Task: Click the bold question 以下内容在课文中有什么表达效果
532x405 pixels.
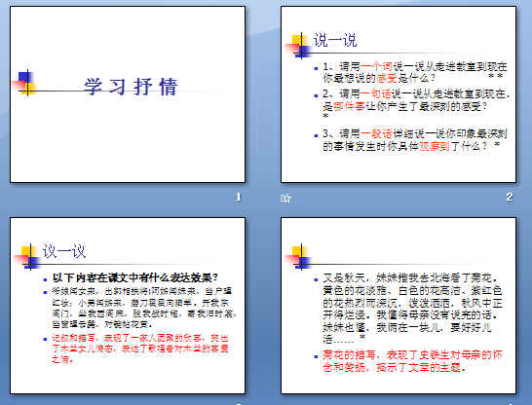Action: pos(135,277)
